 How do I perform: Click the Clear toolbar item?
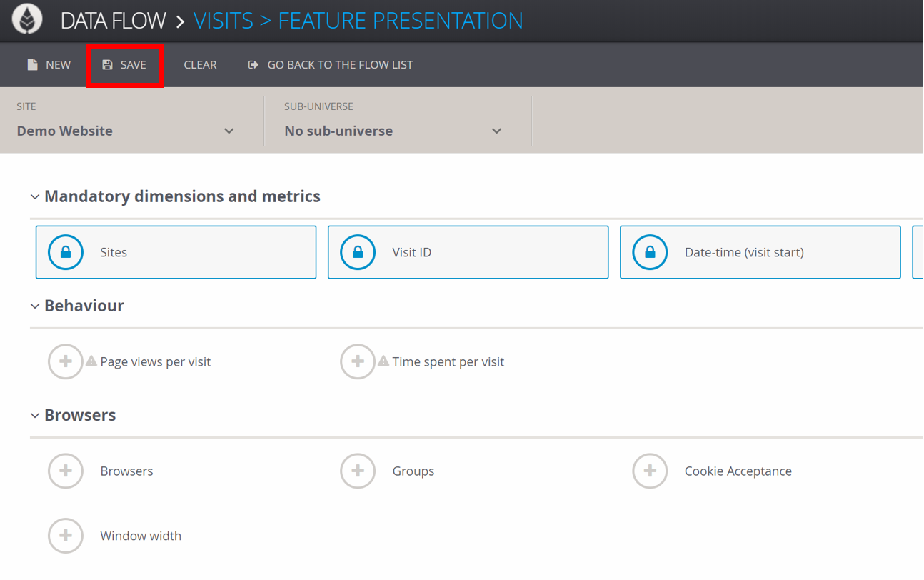point(200,65)
